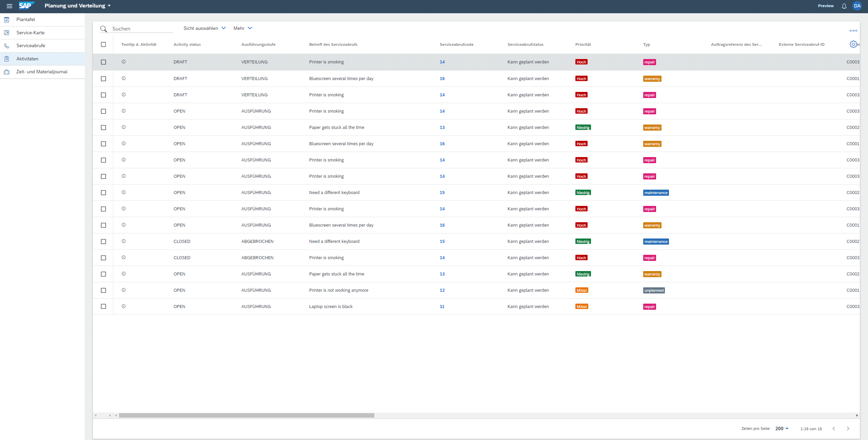Open Service-Karte in the sidebar
This screenshot has height=440, width=868.
click(42, 33)
